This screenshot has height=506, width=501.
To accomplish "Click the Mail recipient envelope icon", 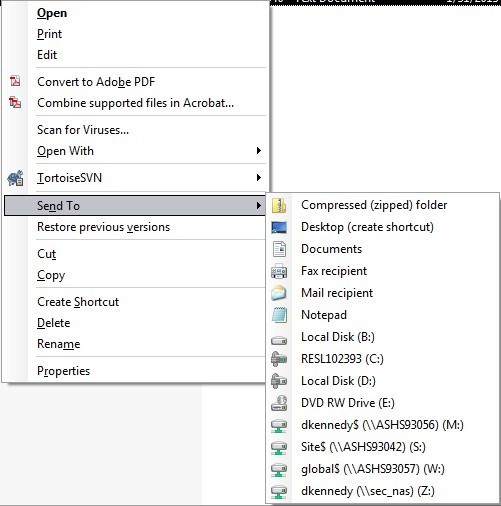I will point(279,293).
